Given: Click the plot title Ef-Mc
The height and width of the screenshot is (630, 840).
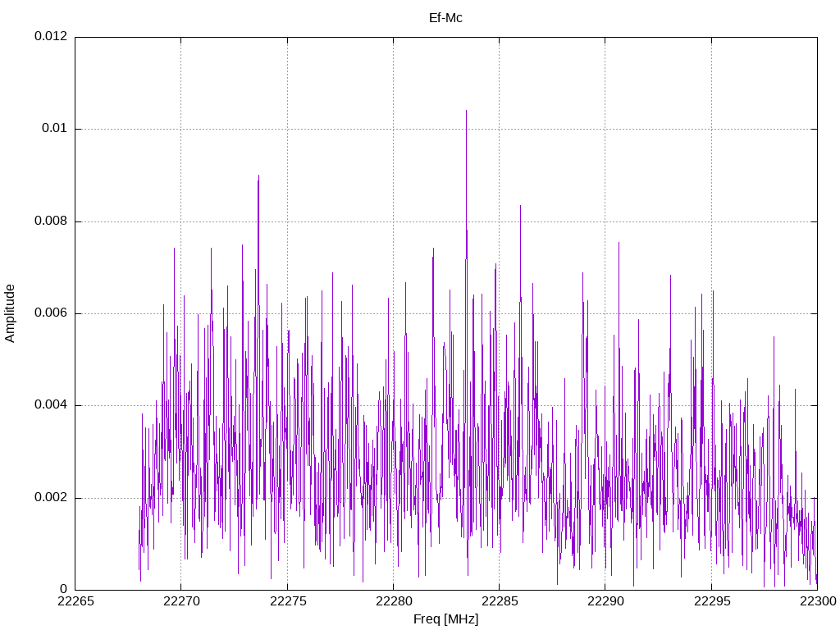Looking at the screenshot, I should (x=445, y=18).
